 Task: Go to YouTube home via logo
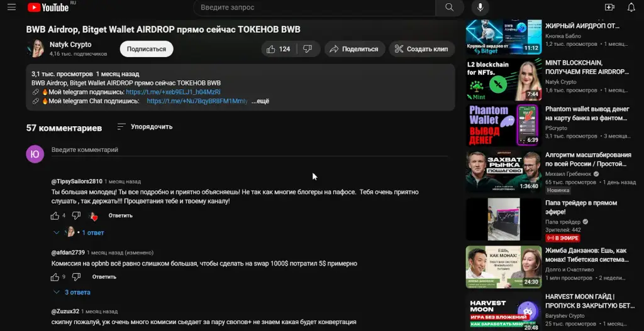coord(48,7)
